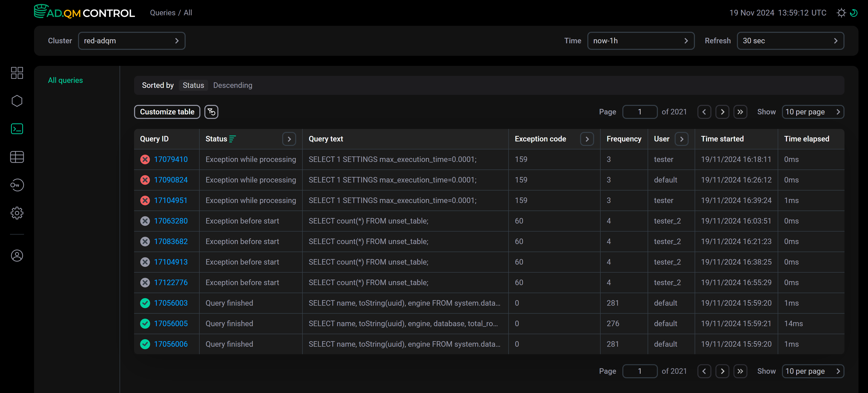Open the dashboard grid icon in sidebar
The image size is (868, 393).
17,73
